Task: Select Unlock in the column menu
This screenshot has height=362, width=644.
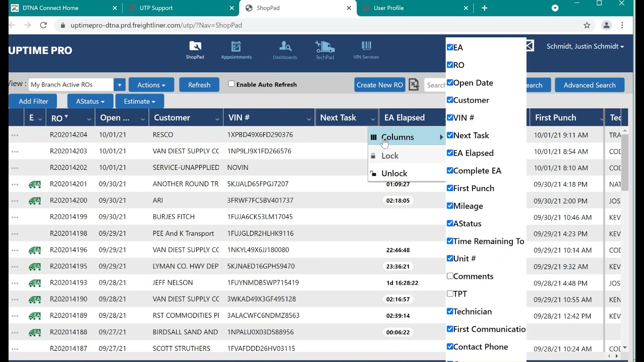Action: click(407, 173)
